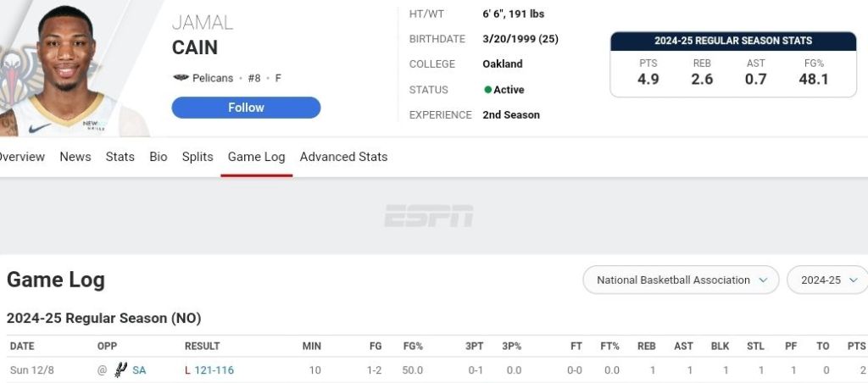Click the ESPN logo in banner
Image resolution: width=868 pixels, height=383 pixels.
[429, 216]
